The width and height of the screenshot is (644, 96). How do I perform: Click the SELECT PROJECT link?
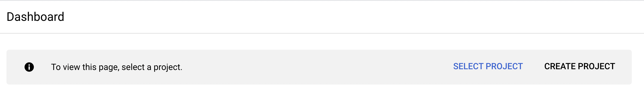pos(488,66)
